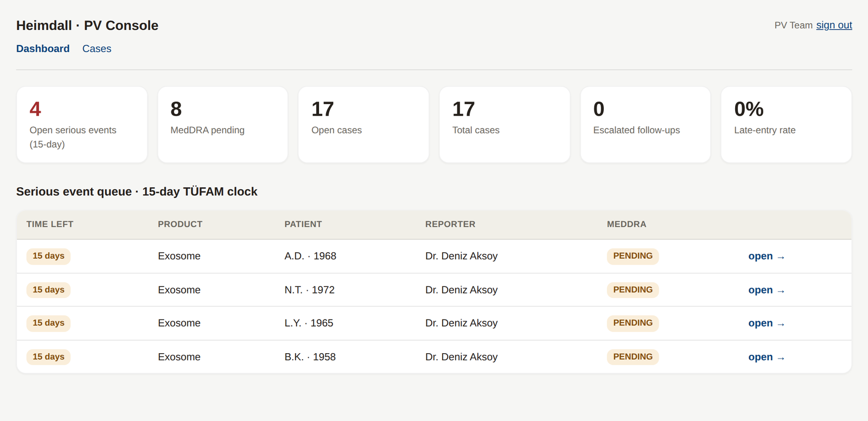Click "Exosome" in the L.Y. row
Image resolution: width=868 pixels, height=421 pixels.
179,323
